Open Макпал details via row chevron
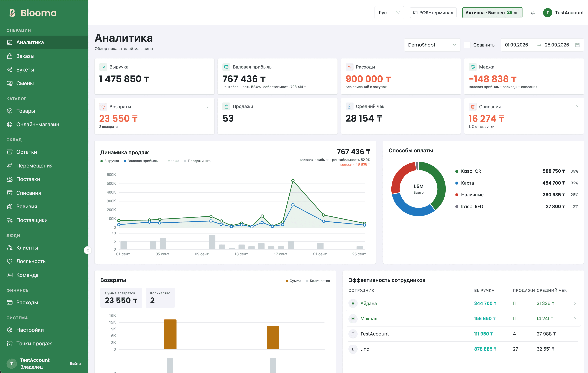The height and width of the screenshot is (373, 588). pos(575,319)
